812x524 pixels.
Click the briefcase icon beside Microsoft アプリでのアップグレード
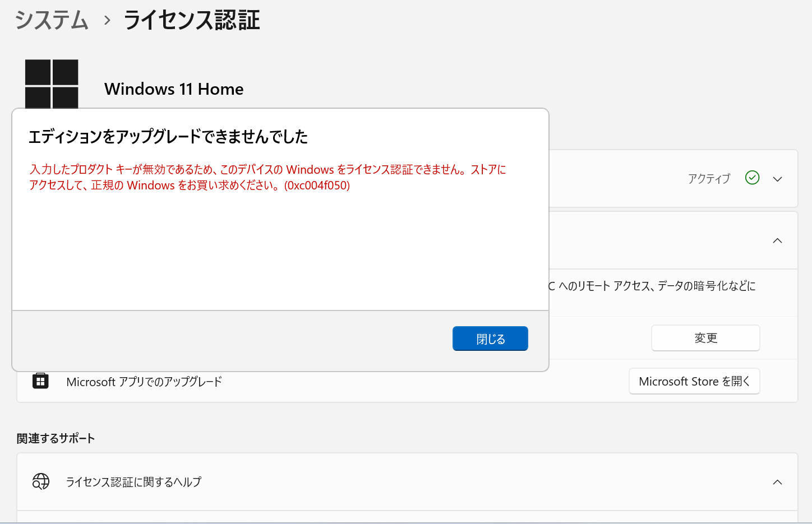click(40, 381)
